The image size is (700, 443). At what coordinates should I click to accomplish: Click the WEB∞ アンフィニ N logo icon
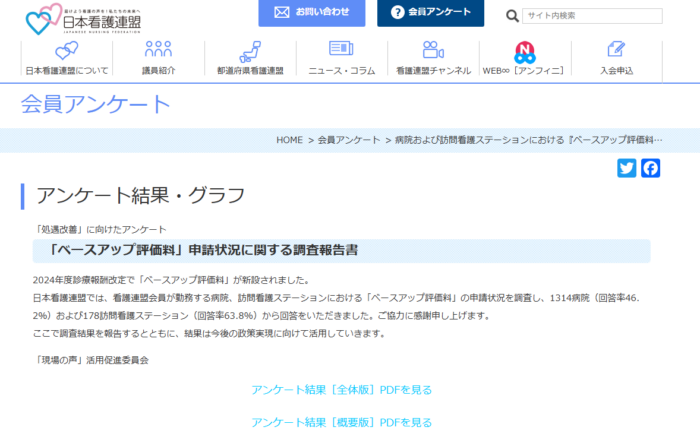click(524, 51)
